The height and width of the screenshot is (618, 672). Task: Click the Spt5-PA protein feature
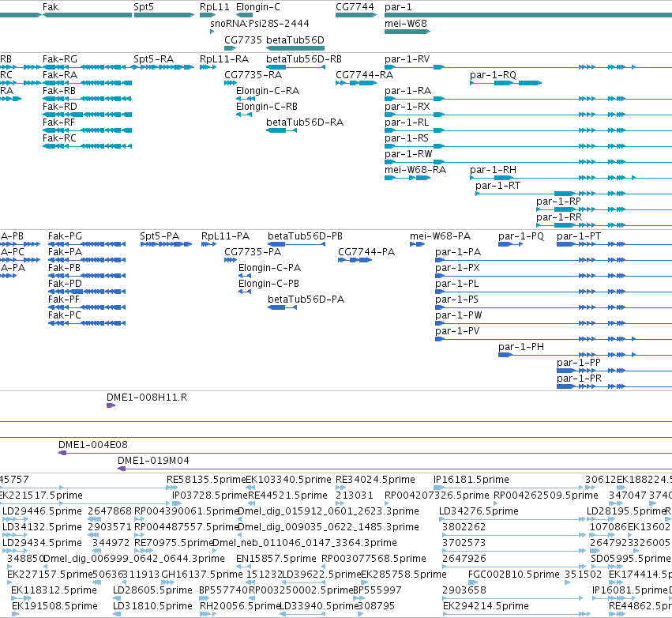(167, 244)
